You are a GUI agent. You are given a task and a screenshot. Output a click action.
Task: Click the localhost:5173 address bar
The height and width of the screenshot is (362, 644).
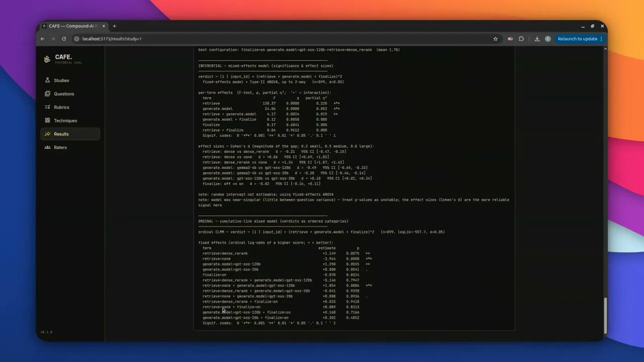(x=282, y=39)
